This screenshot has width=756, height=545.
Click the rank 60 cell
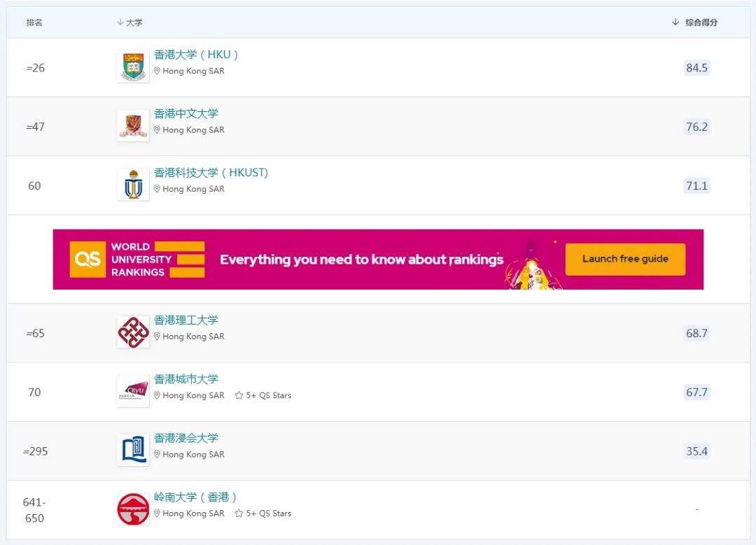click(x=35, y=186)
